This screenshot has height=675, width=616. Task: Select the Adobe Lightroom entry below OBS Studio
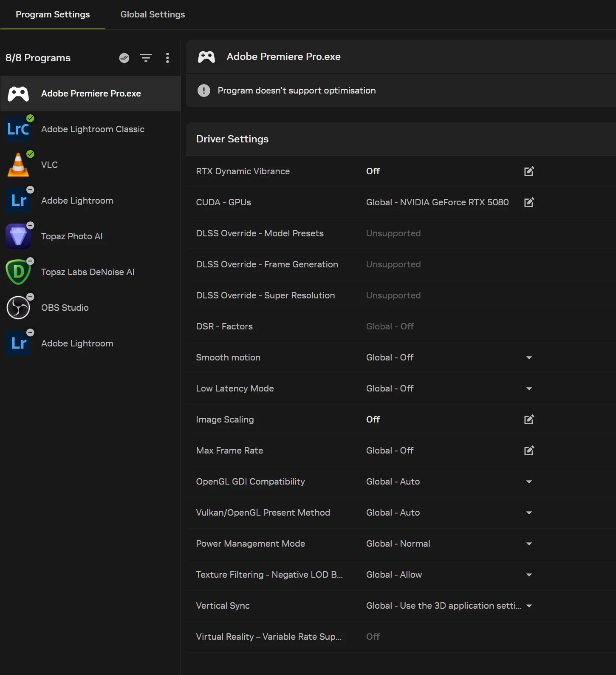[x=90, y=343]
